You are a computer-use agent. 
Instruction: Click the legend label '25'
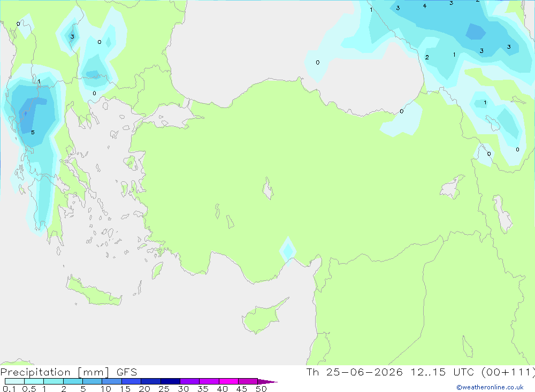164,389
